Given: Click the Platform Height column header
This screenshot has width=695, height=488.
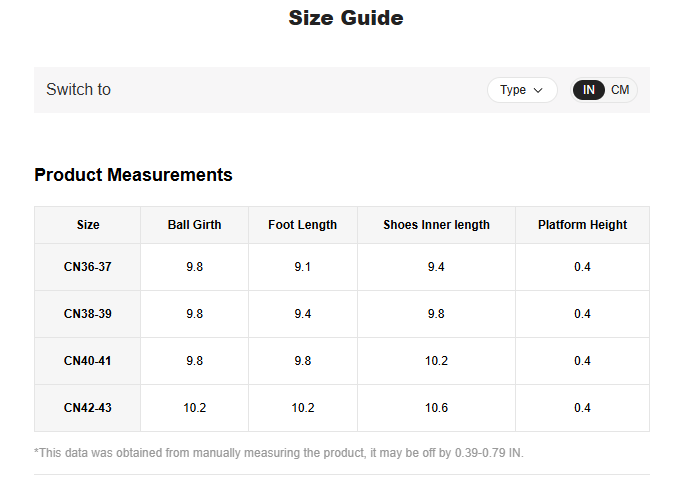Looking at the screenshot, I should point(582,225).
